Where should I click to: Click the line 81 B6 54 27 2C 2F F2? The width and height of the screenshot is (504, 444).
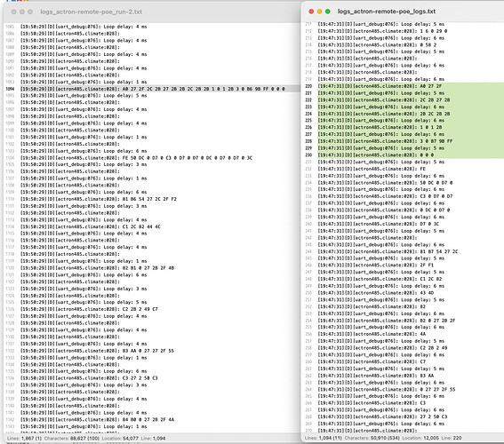(99, 199)
